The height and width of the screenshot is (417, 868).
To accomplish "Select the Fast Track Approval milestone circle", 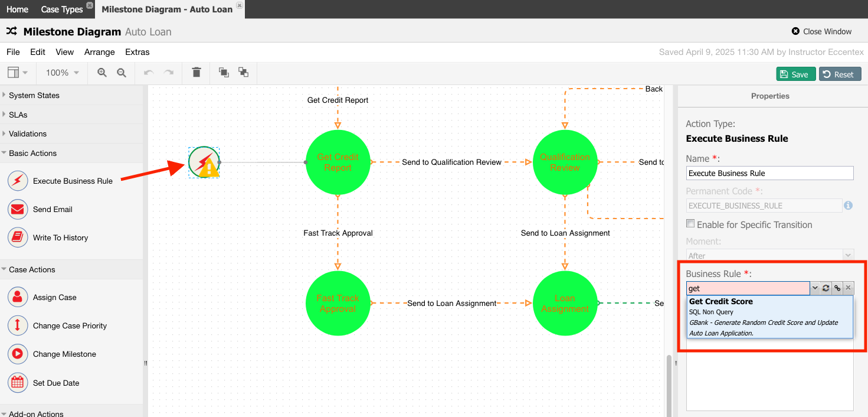I will tap(338, 303).
